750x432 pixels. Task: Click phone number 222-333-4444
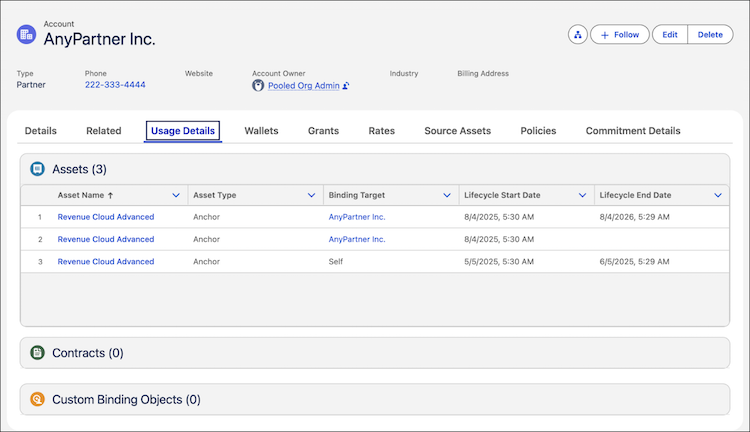tap(115, 85)
